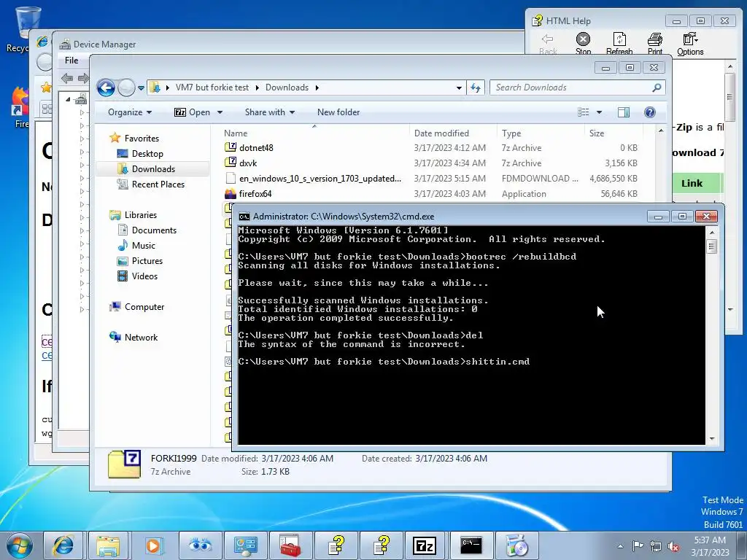The height and width of the screenshot is (560, 747).
Task: Show hidden tray icons arrow
Action: (x=620, y=546)
